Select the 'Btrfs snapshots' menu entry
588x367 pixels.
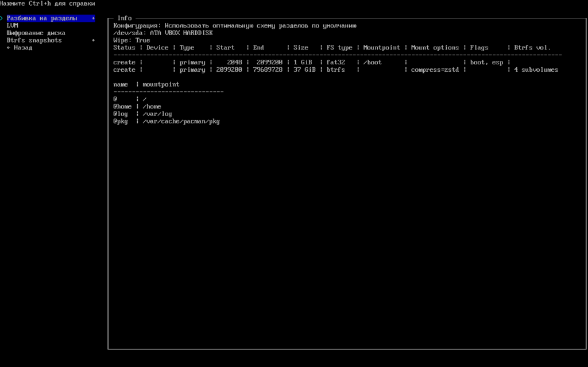34,41
